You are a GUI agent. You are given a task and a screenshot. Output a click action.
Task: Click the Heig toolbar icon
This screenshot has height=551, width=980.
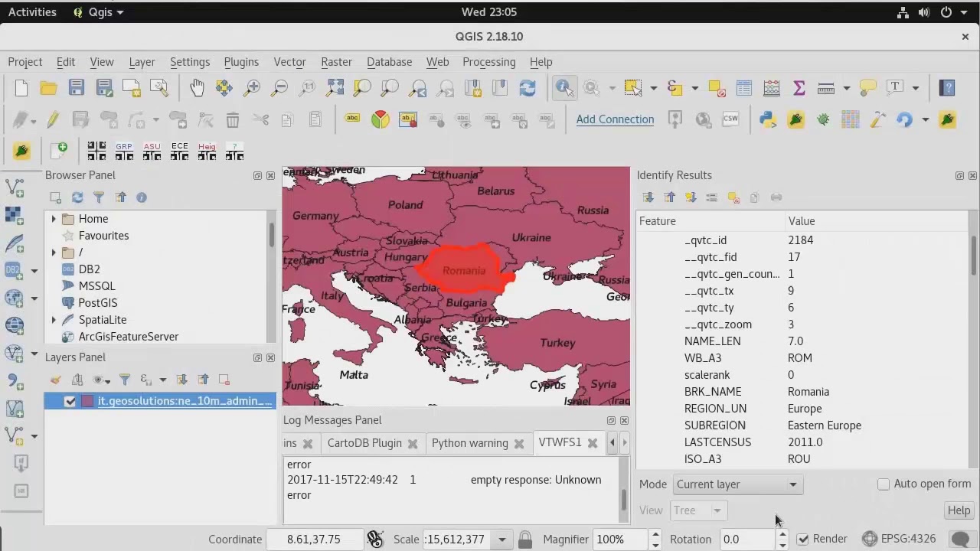pos(207,152)
